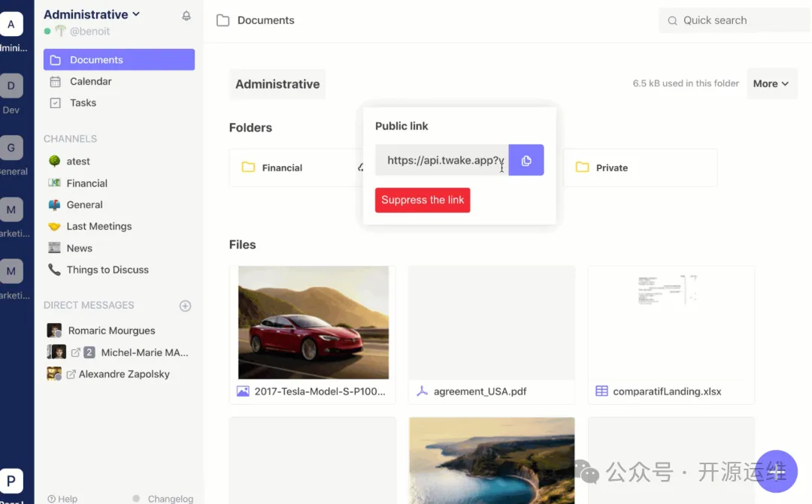812x504 pixels.
Task: Open the Tesla Model S image thumbnail
Action: (x=313, y=322)
